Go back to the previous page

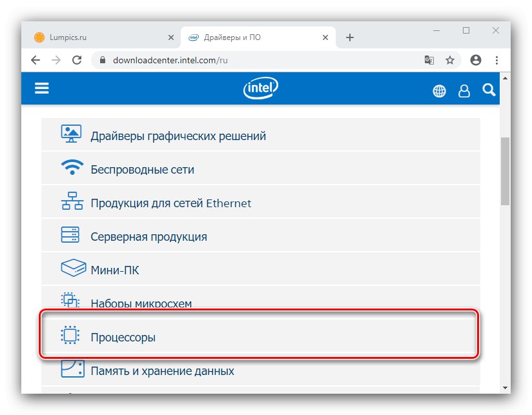[x=36, y=60]
